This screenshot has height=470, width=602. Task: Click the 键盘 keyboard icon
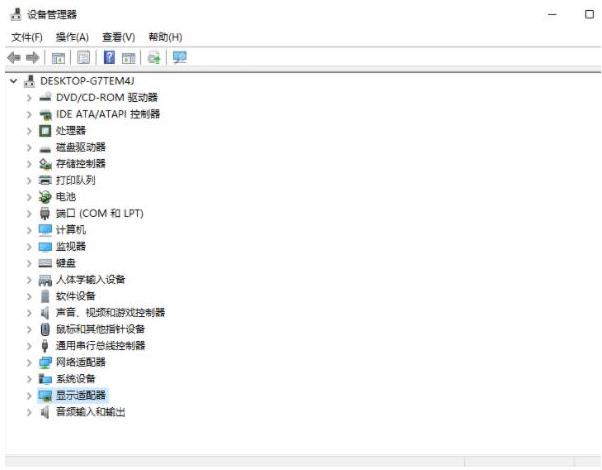pyautogui.click(x=45, y=263)
